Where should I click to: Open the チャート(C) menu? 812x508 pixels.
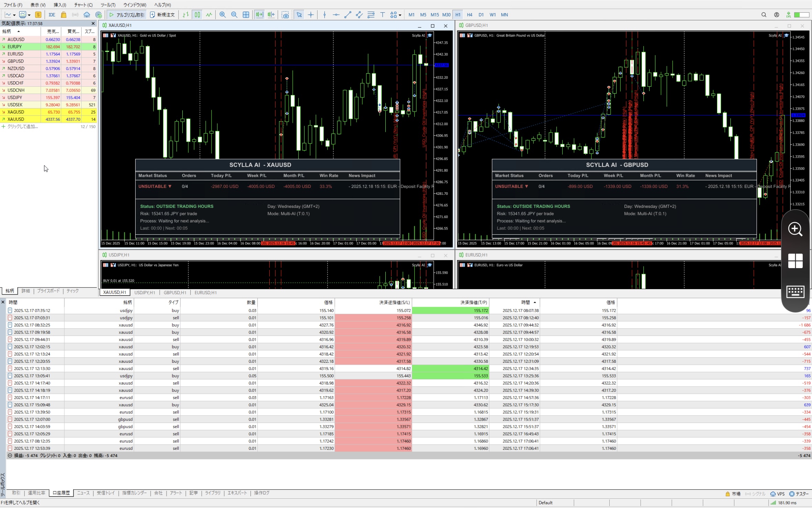click(x=83, y=5)
